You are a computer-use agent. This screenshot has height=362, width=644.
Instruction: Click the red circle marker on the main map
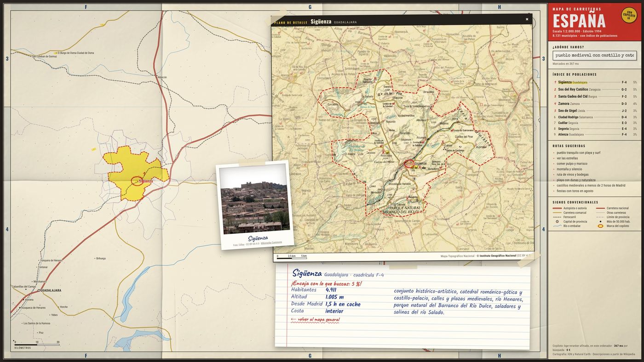coord(136,181)
